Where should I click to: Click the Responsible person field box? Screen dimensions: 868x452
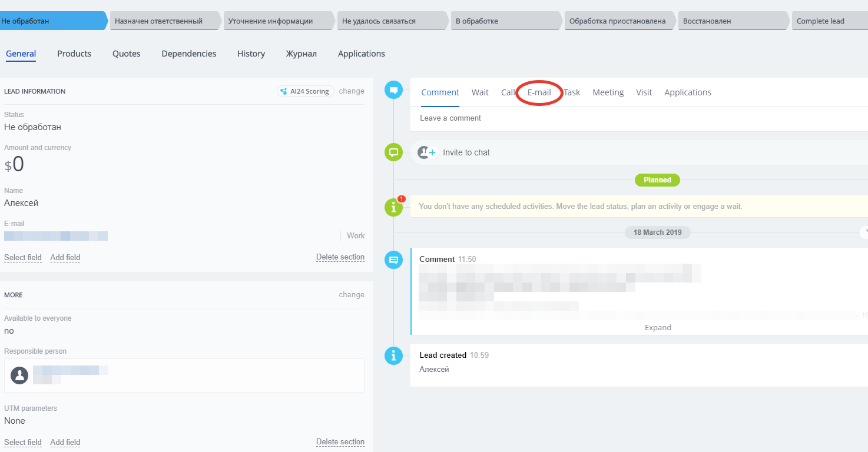pyautogui.click(x=184, y=375)
